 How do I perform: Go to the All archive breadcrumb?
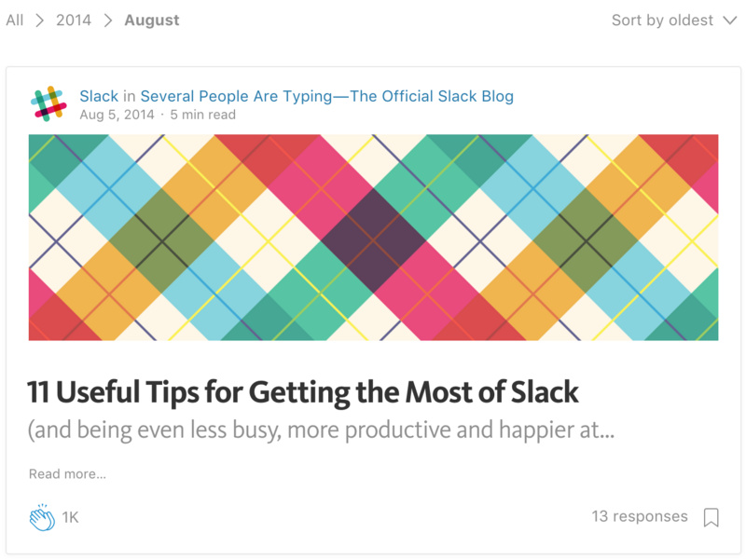[x=15, y=20]
